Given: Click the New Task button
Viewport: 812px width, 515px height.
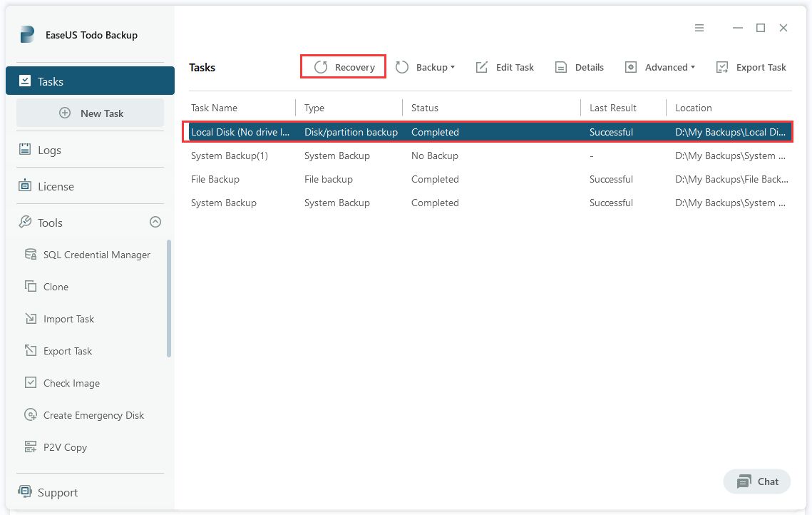Looking at the screenshot, I should (x=91, y=113).
